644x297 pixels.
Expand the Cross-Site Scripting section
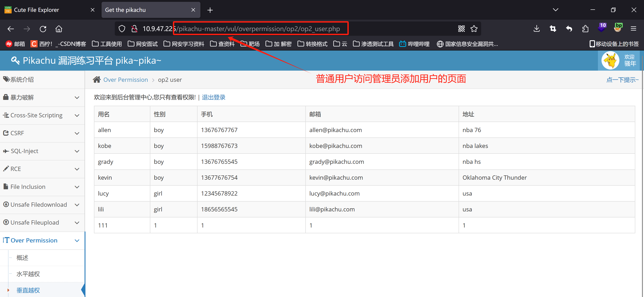[x=42, y=115]
